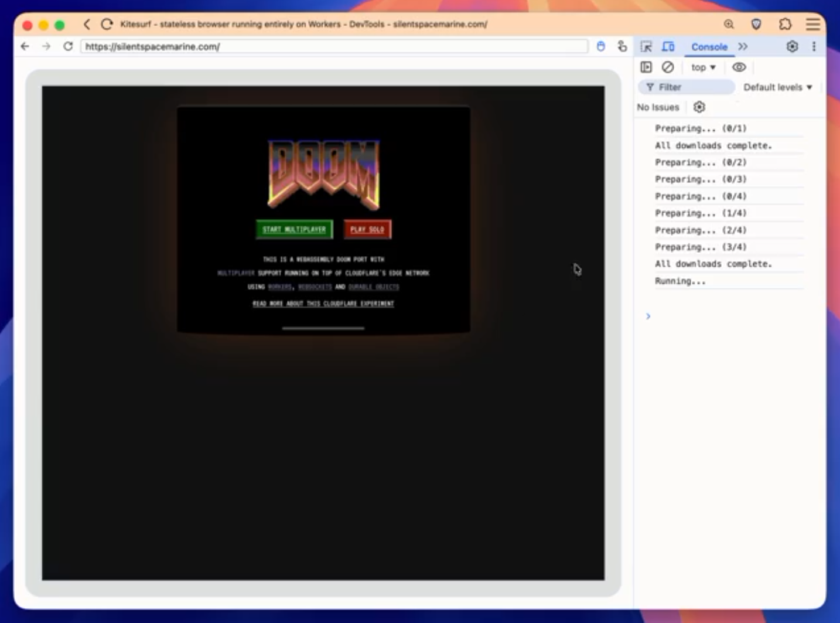Image resolution: width=840 pixels, height=623 pixels.
Task: Open DevTools settings gear
Action: pyautogui.click(x=792, y=46)
